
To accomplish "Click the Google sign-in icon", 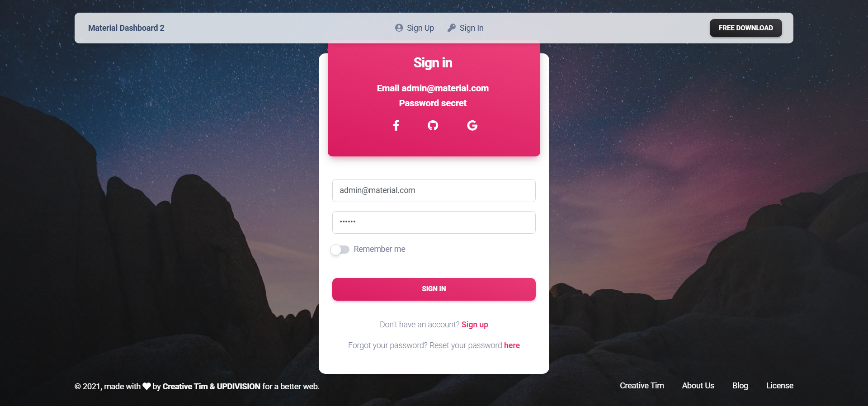I will pos(472,125).
